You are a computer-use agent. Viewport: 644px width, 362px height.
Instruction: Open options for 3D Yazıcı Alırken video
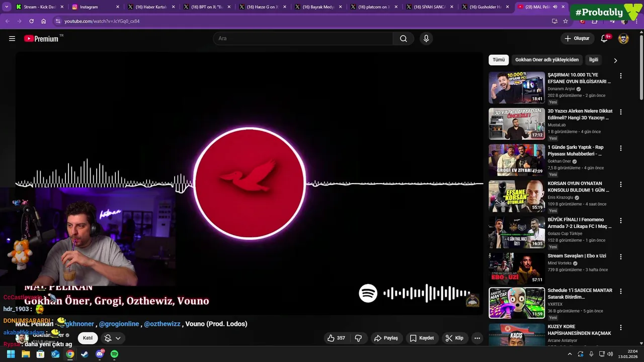tap(620, 112)
